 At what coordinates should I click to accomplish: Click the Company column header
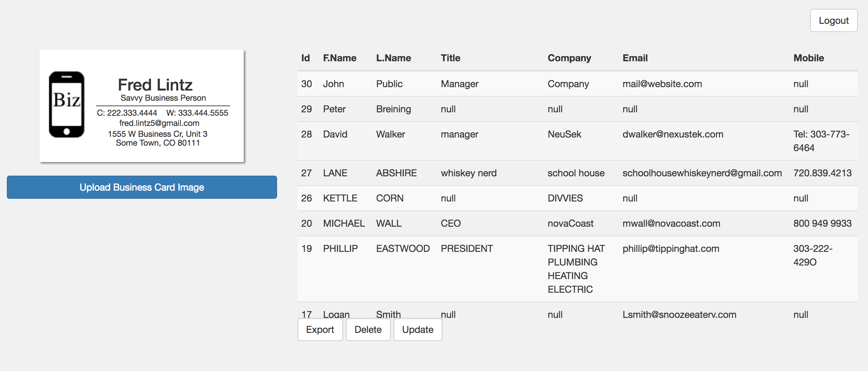(569, 58)
